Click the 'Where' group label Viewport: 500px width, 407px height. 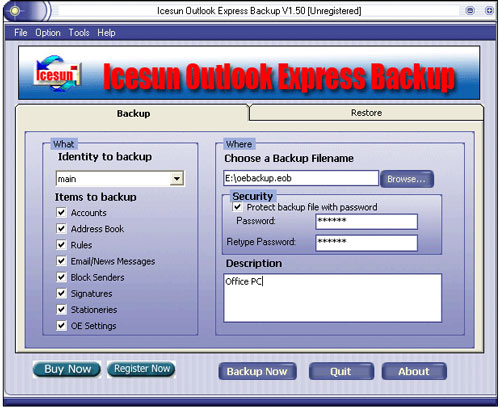pos(239,144)
